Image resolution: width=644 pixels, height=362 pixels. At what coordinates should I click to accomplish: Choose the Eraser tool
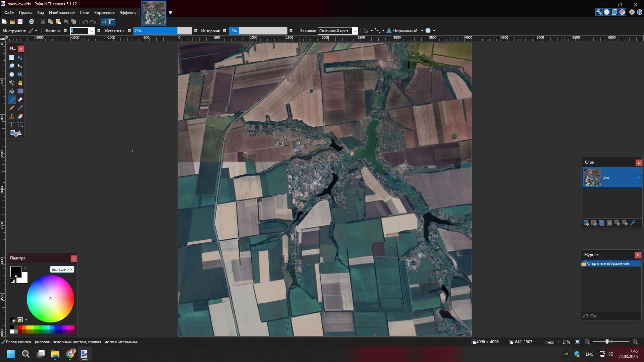tap(20, 100)
